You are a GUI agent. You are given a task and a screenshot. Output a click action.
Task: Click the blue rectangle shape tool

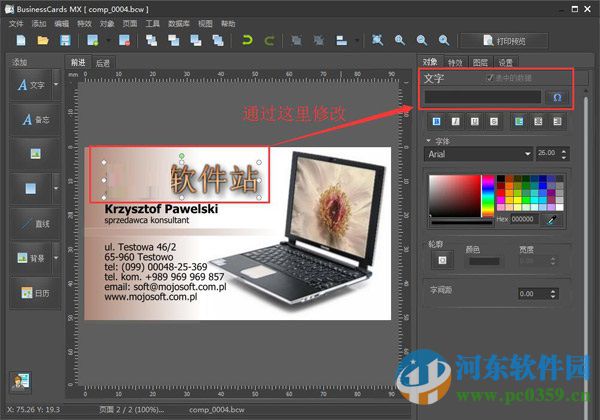pos(31,188)
